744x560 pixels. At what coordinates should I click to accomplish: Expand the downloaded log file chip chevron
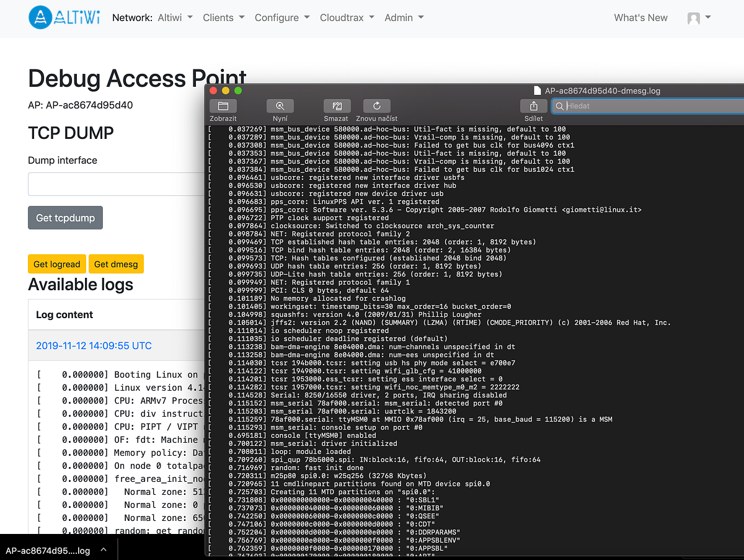point(104,549)
